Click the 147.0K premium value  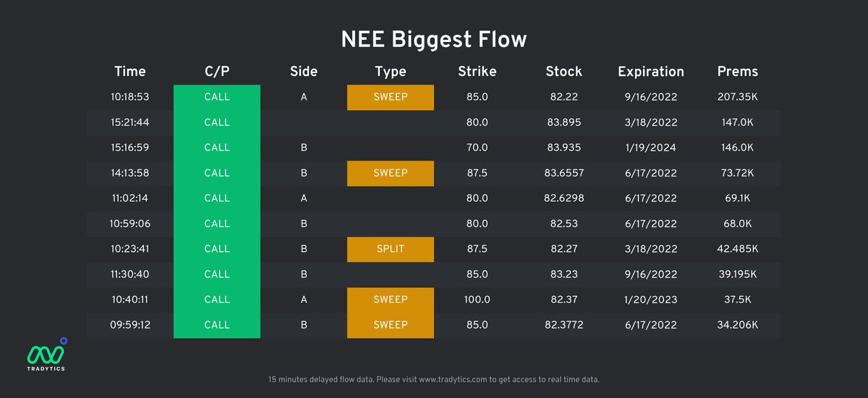tap(738, 122)
